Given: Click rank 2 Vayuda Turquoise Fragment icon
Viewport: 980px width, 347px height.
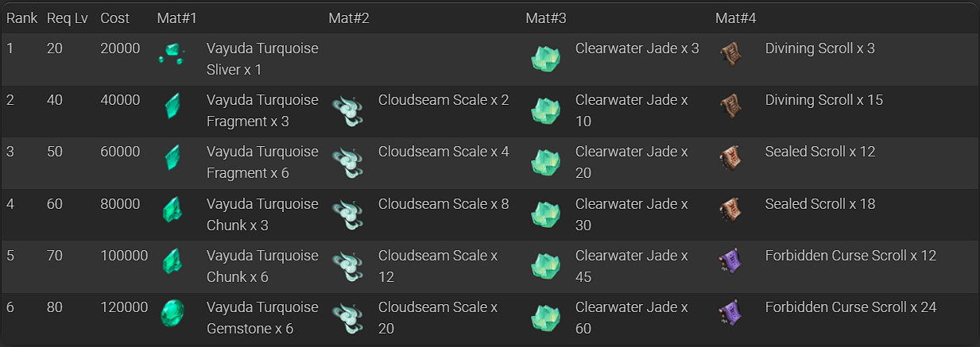Looking at the screenshot, I should (x=172, y=106).
